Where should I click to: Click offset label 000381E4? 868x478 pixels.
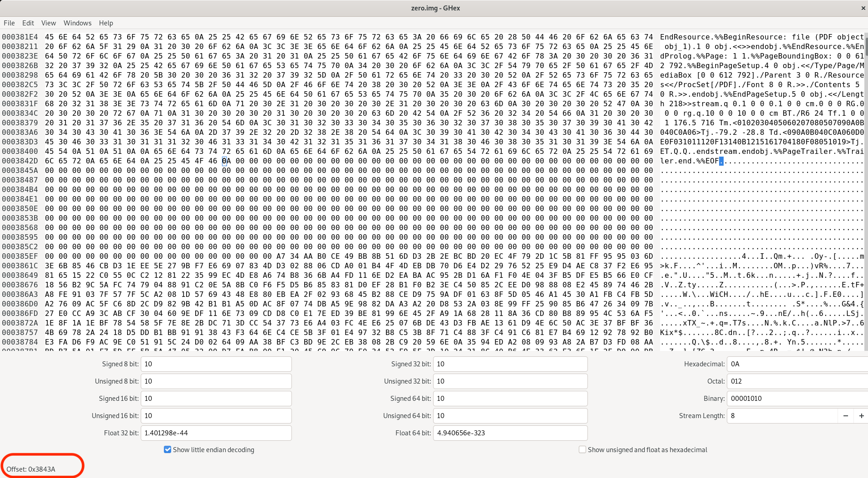click(x=20, y=37)
